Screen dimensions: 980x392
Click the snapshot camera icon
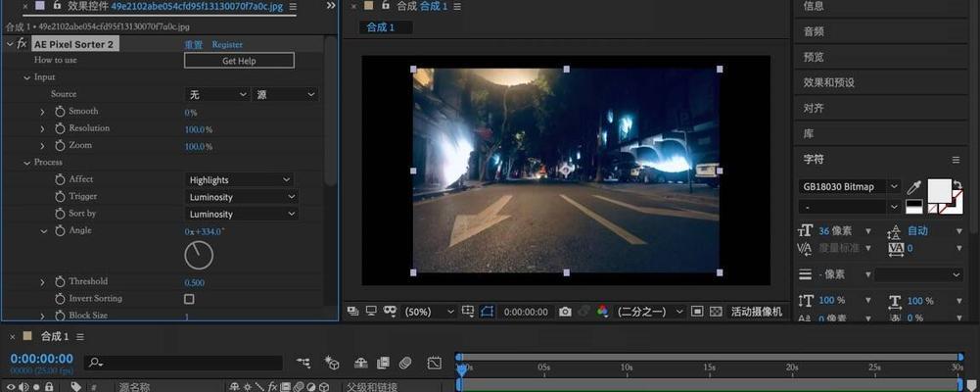pyautogui.click(x=565, y=312)
